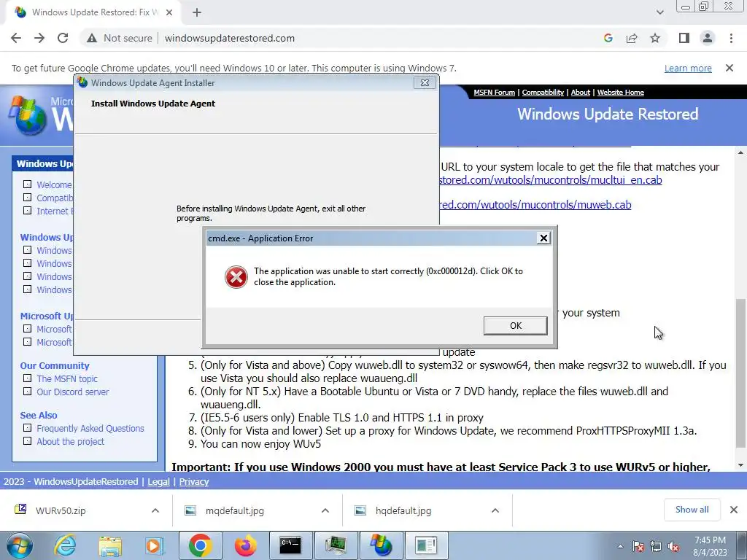Switch to the Windows Update Agent taskbar item
747x560 pixels.
click(x=381, y=545)
